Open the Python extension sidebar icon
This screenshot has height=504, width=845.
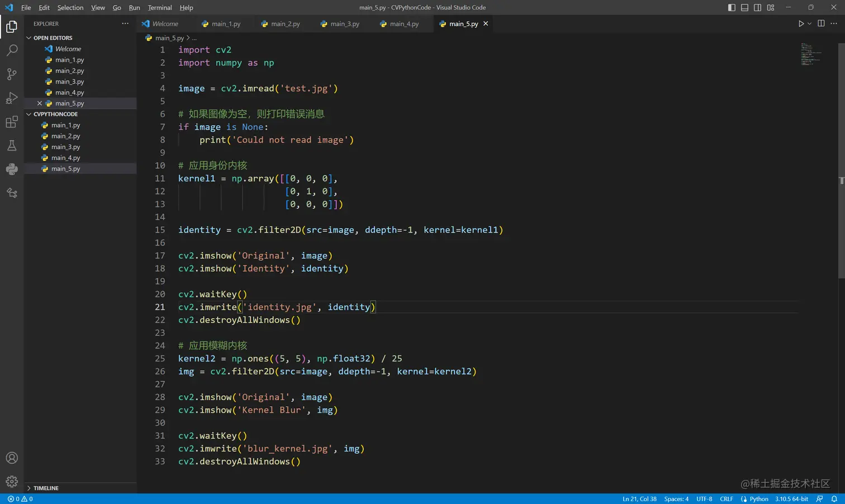tap(12, 169)
